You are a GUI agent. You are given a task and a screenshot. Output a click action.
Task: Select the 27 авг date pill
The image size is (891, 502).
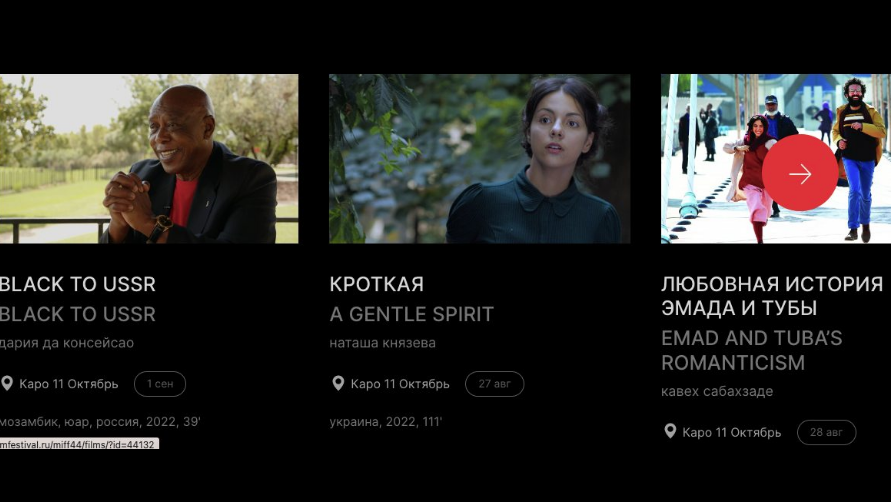[494, 384]
